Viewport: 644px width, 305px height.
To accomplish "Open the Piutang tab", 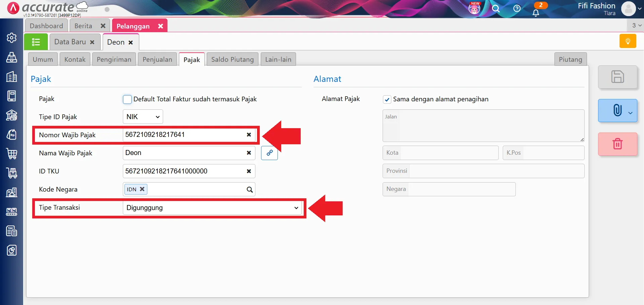I will pyautogui.click(x=571, y=59).
